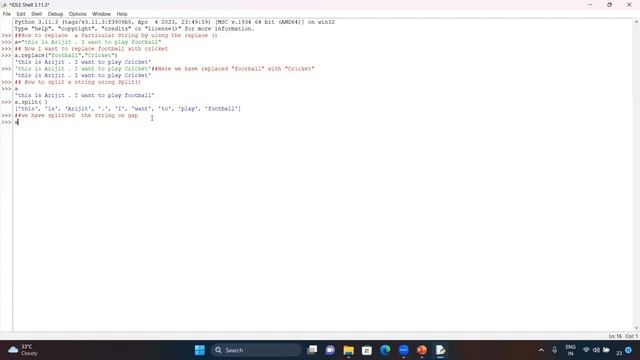Open the Shell menu
The height and width of the screenshot is (360, 640).
(x=37, y=14)
